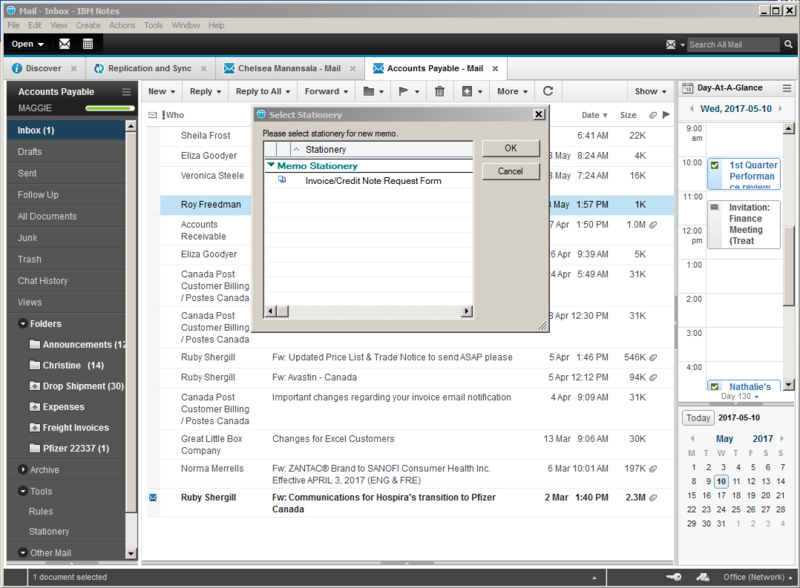The image size is (800, 588).
Task: Click the mail search scope envelope icon
Action: tap(671, 44)
